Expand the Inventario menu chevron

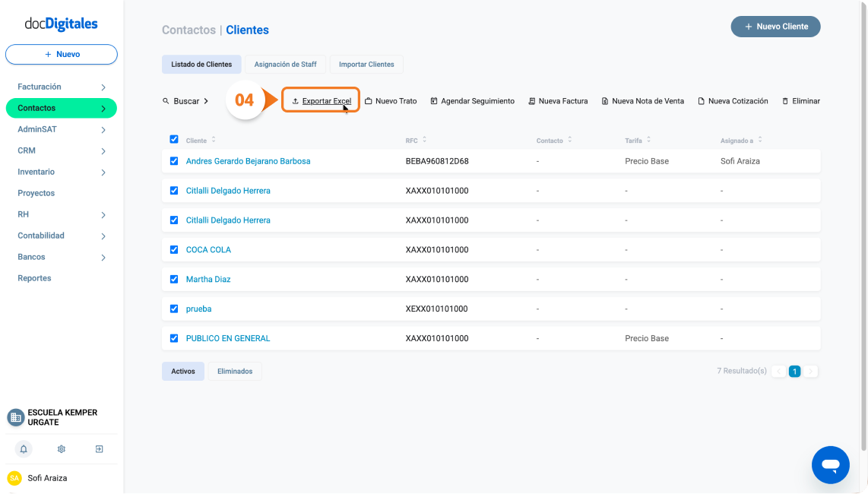tap(103, 173)
